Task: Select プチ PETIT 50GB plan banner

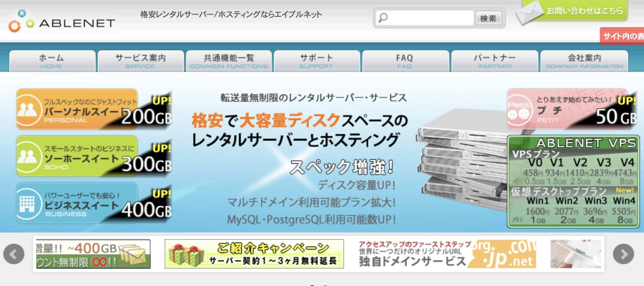Action: point(572,109)
